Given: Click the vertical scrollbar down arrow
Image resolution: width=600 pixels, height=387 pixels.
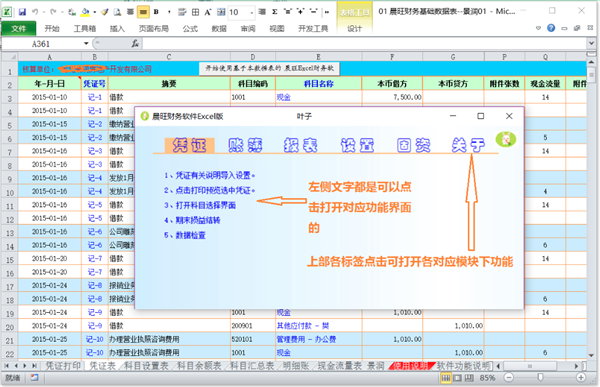Looking at the screenshot, I should click(591, 356).
